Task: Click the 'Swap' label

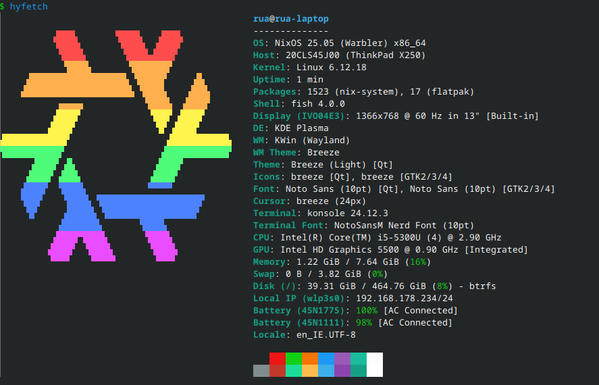Action: point(264,274)
